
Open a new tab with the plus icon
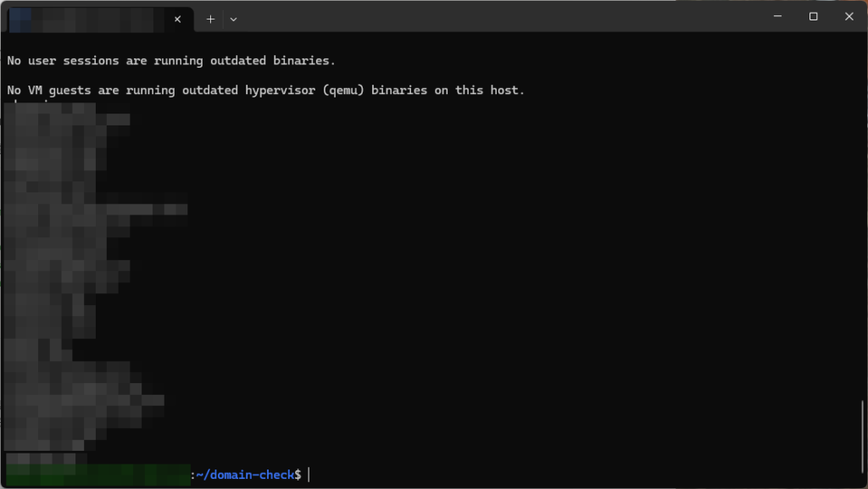(x=210, y=19)
